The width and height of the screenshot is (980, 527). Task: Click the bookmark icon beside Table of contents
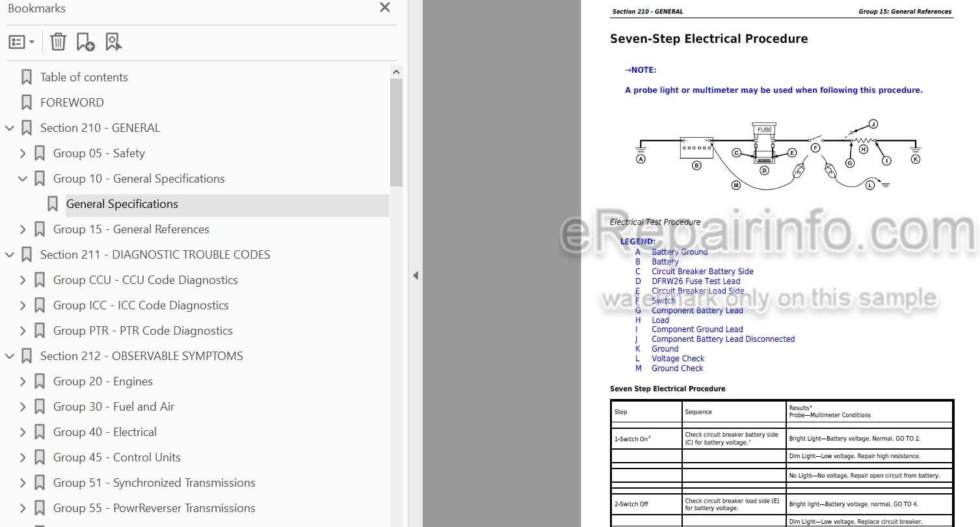tap(27, 77)
